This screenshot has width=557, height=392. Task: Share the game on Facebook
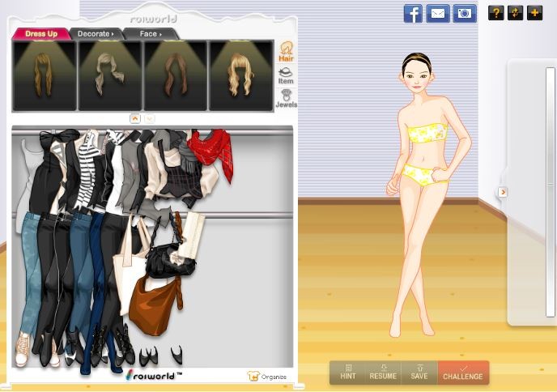413,13
